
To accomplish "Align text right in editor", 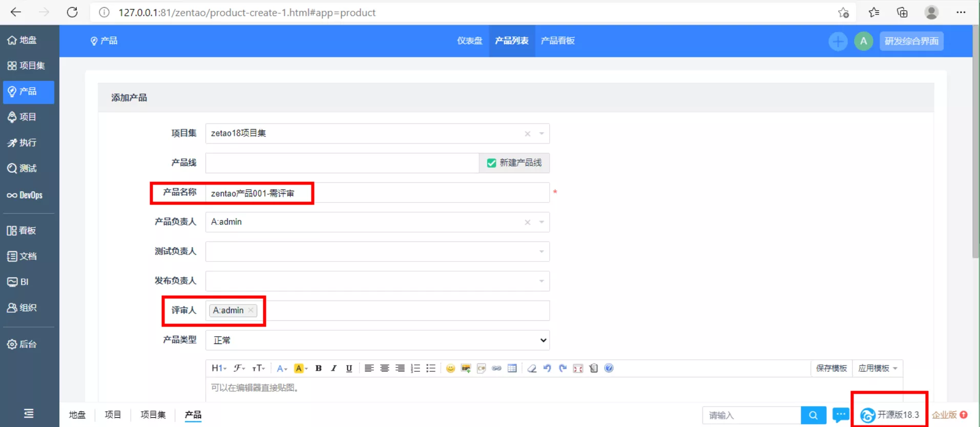I will [x=400, y=368].
